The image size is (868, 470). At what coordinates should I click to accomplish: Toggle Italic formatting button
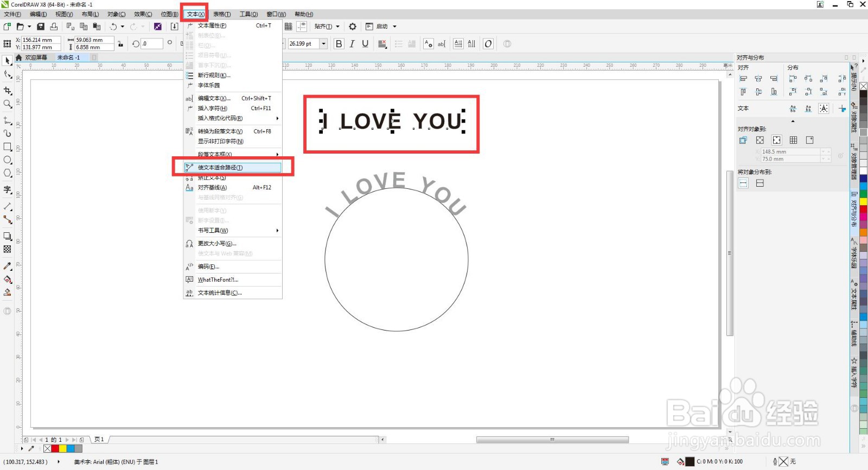click(x=352, y=43)
